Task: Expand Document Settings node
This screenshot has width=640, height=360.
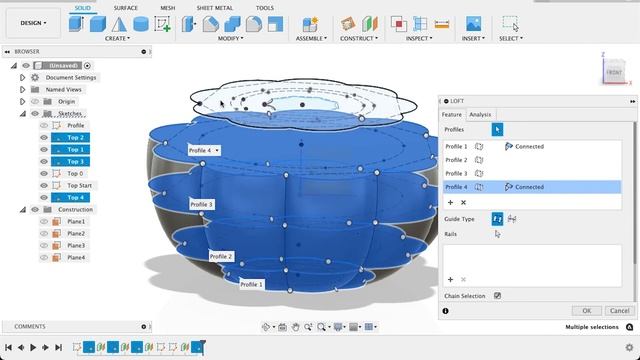Action: (x=22, y=78)
